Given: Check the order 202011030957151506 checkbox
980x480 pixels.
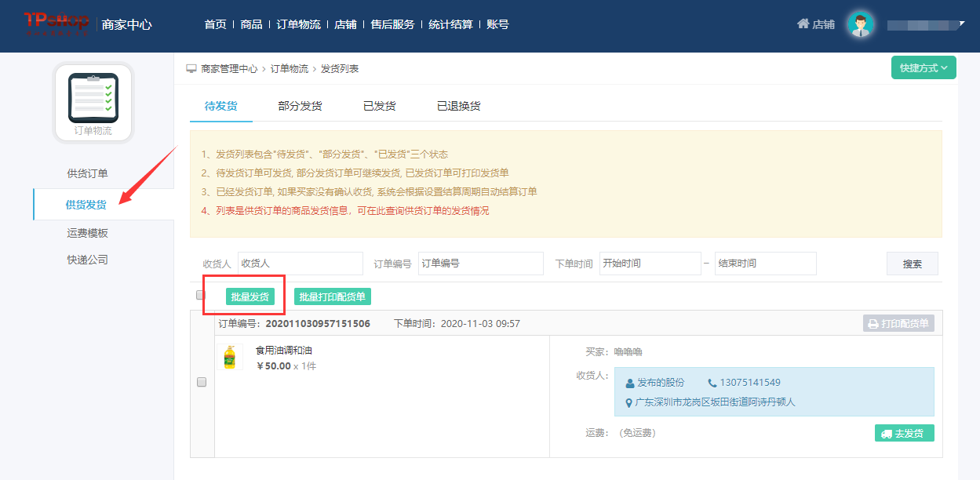Looking at the screenshot, I should pos(202,382).
